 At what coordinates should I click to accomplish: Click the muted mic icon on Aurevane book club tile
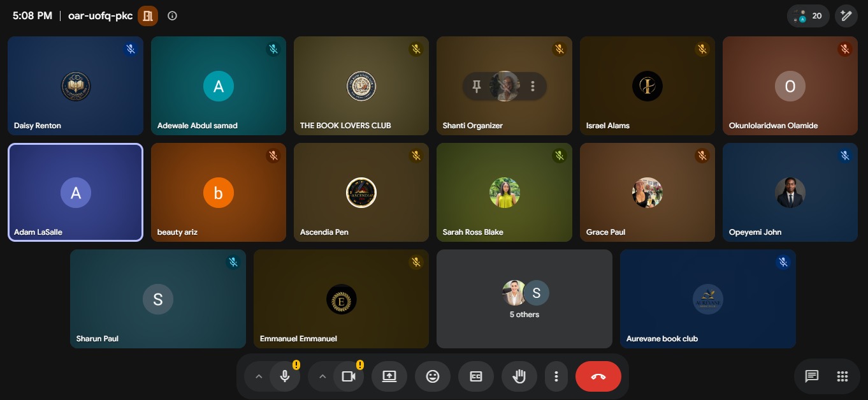tap(783, 262)
